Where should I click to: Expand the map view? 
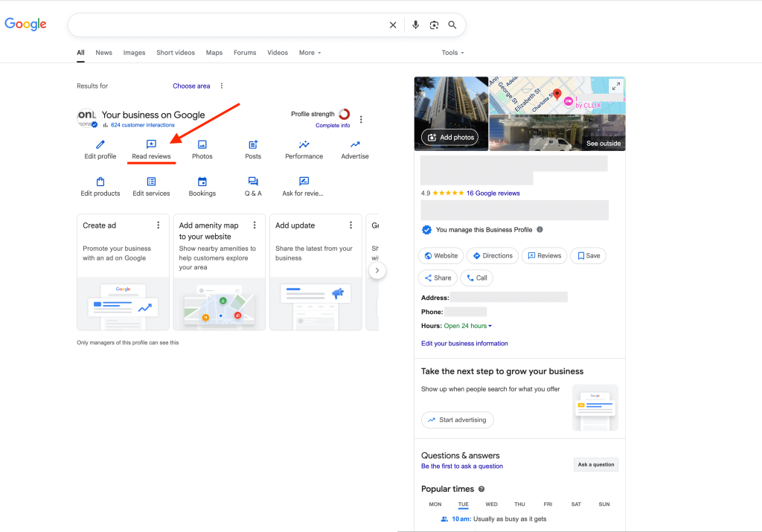(x=615, y=86)
